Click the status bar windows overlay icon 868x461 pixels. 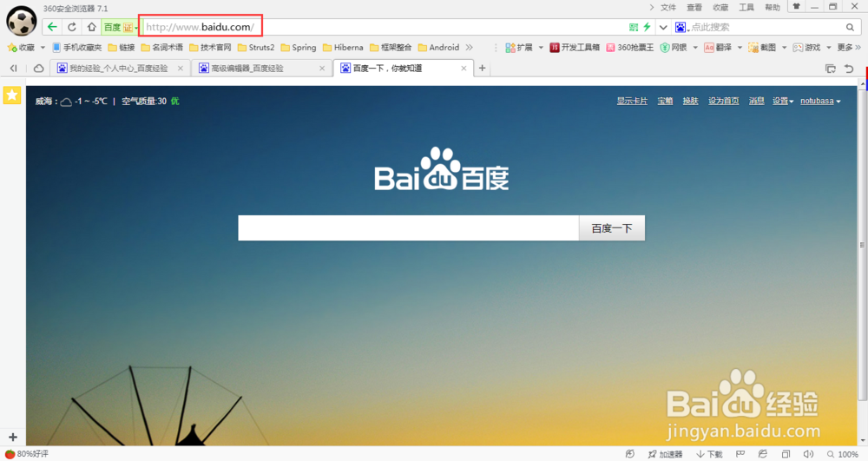786,454
